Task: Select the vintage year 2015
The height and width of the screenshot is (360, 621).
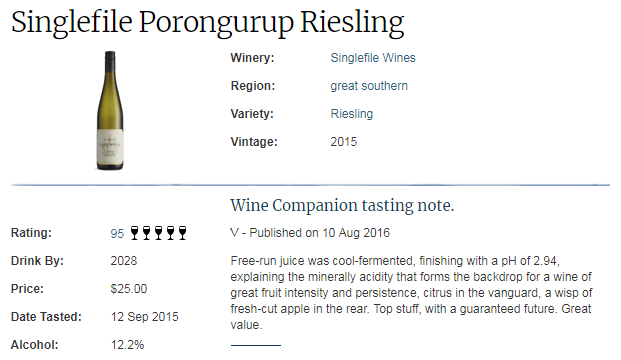Action: click(344, 142)
